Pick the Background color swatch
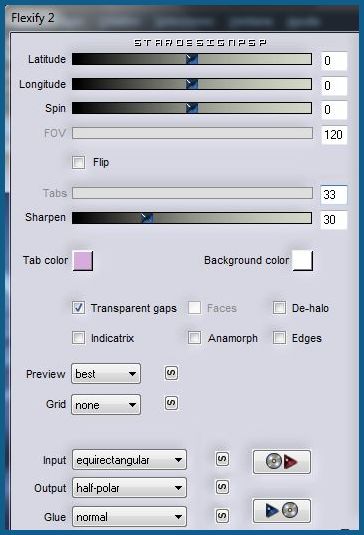Viewport: 364px width, 535px height. coord(303,261)
